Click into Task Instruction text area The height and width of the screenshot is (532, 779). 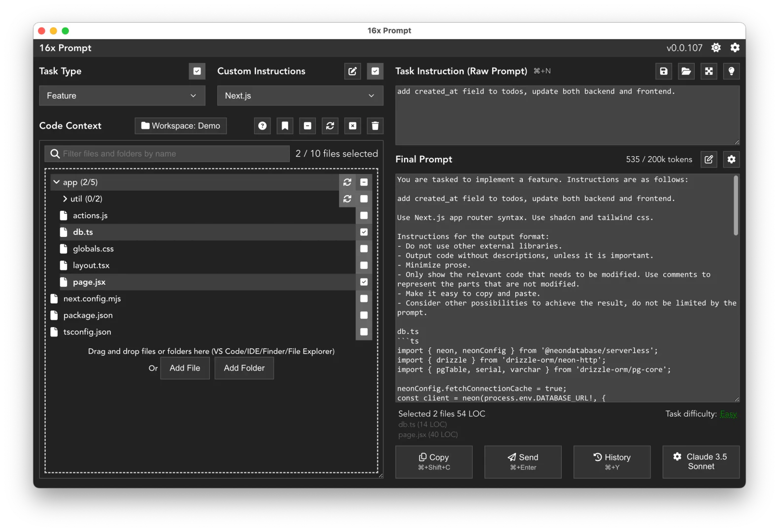pos(568,116)
